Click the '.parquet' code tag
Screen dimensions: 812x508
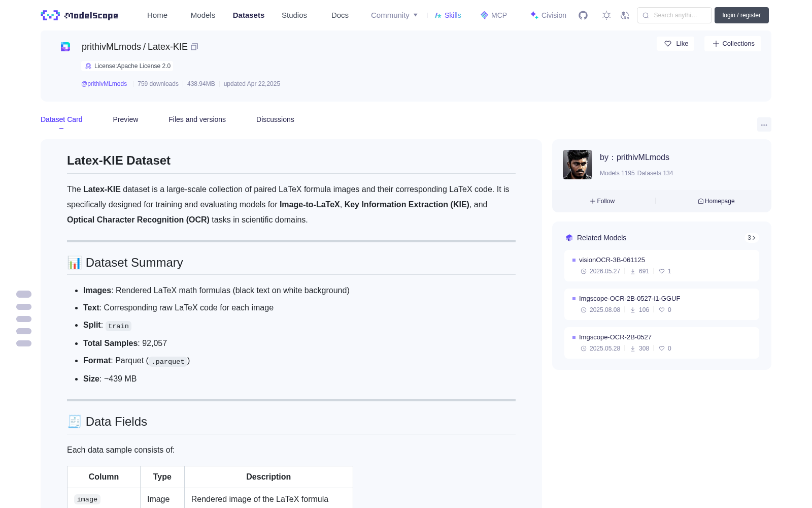click(168, 362)
